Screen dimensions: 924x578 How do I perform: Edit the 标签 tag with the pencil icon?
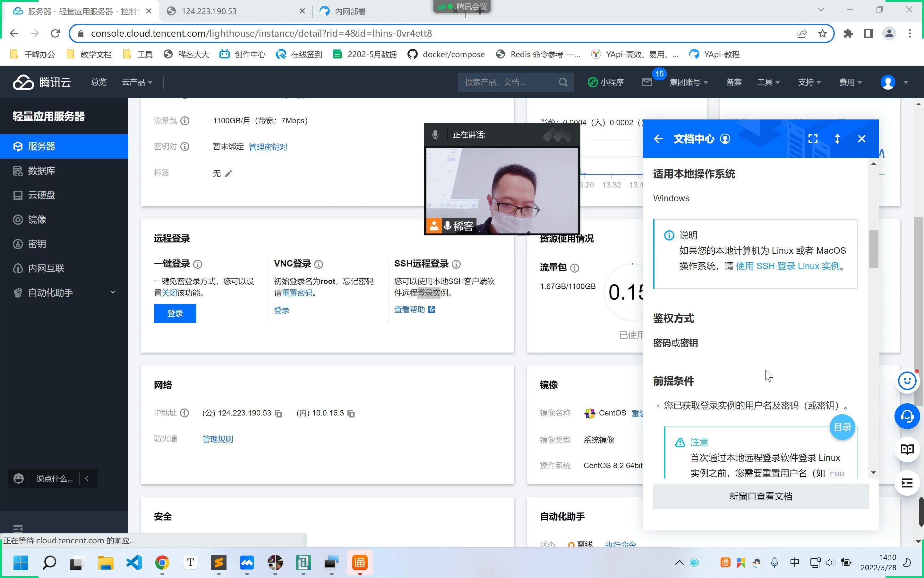coord(229,173)
